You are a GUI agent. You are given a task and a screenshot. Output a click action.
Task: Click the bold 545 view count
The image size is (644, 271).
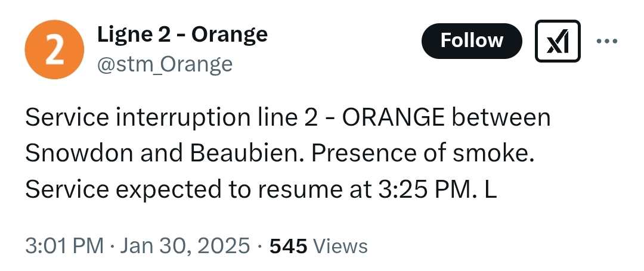click(289, 245)
